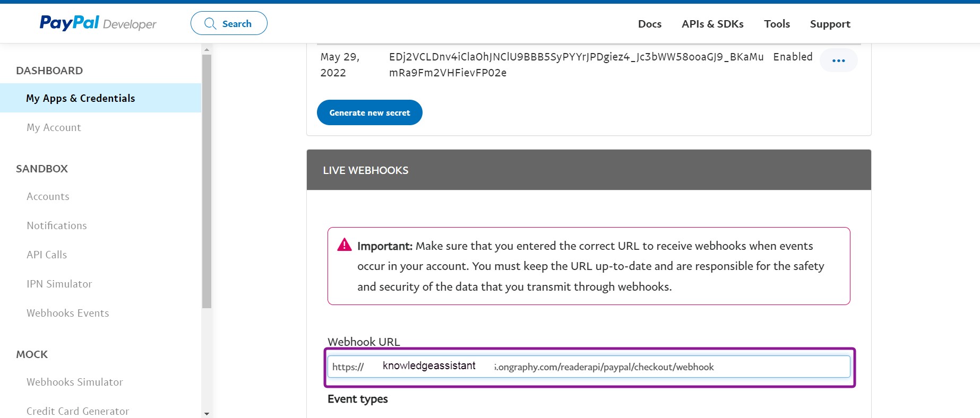Click the Generate new secret button
980x418 pixels.
[x=369, y=112]
